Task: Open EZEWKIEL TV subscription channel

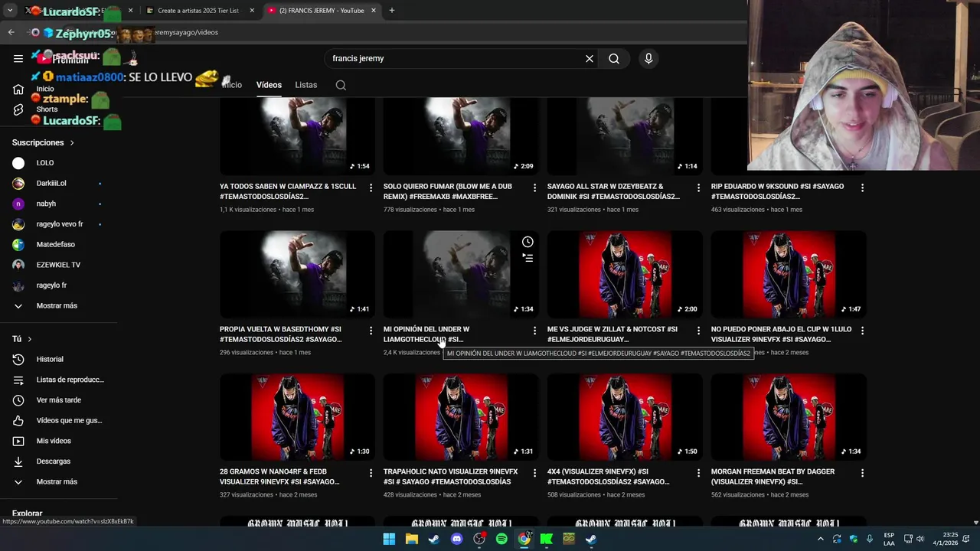Action: point(59,265)
